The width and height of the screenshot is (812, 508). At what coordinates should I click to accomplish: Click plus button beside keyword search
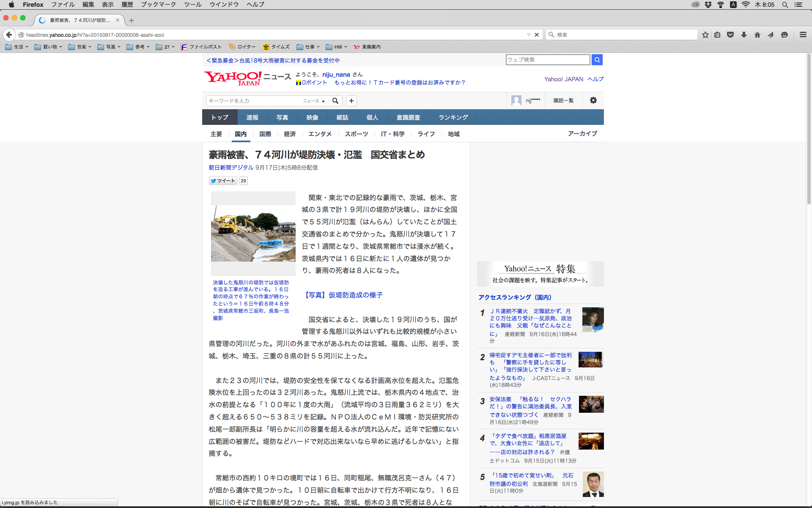tap(351, 101)
